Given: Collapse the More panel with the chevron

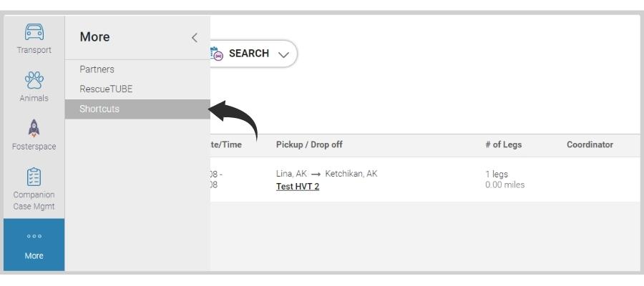Looking at the screenshot, I should click(194, 38).
